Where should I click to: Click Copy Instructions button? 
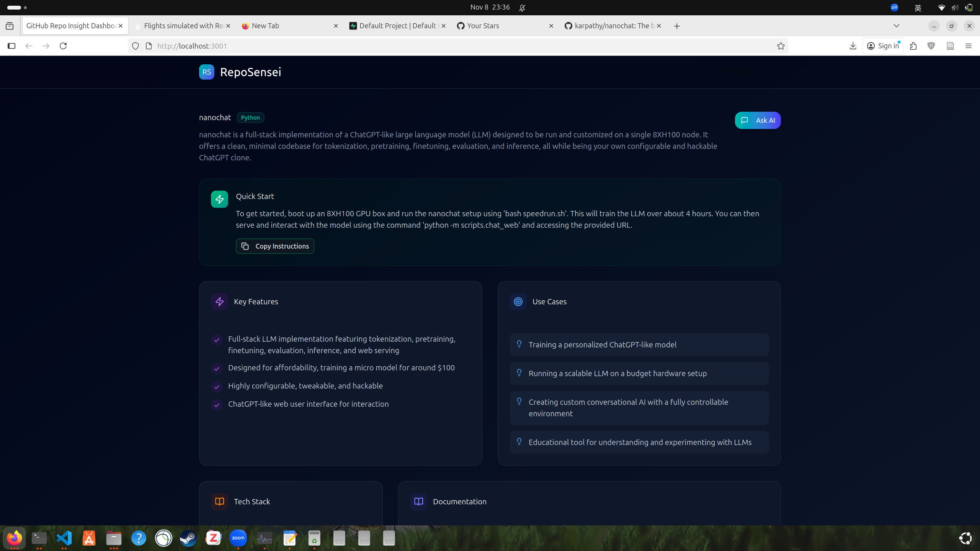tap(275, 246)
